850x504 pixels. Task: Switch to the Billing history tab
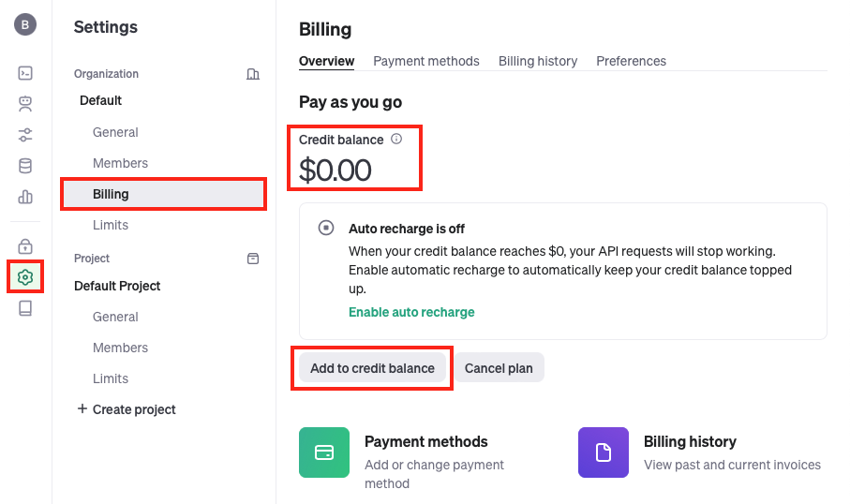538,61
